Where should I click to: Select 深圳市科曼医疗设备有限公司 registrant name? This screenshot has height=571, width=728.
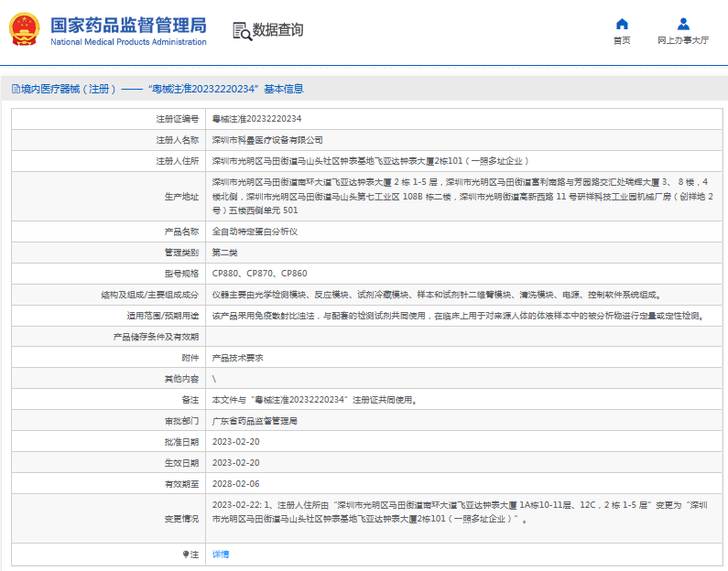pos(267,140)
